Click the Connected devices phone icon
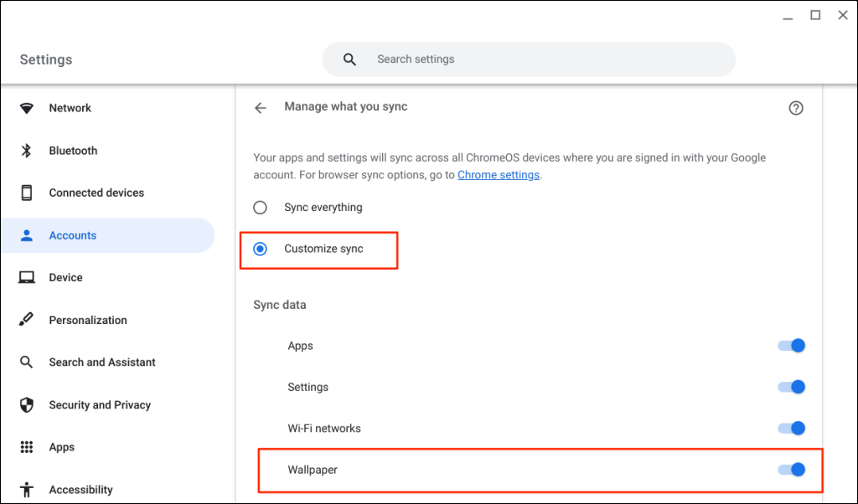 coord(27,193)
